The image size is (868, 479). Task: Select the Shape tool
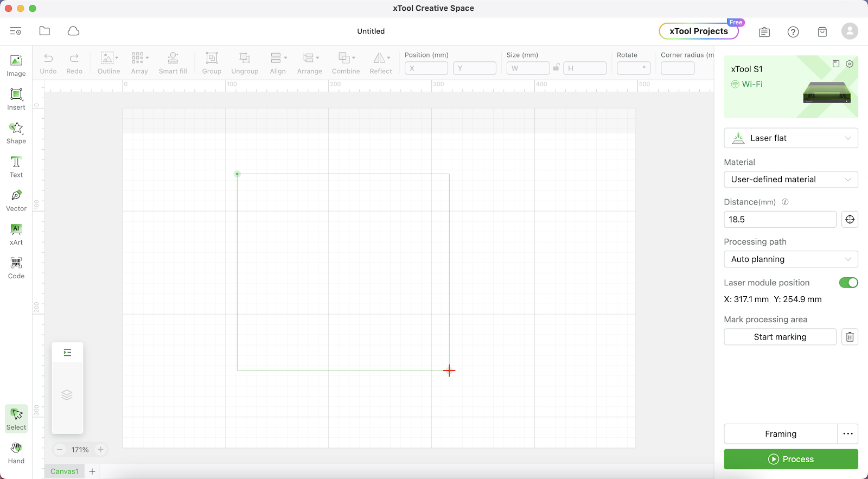point(16,133)
